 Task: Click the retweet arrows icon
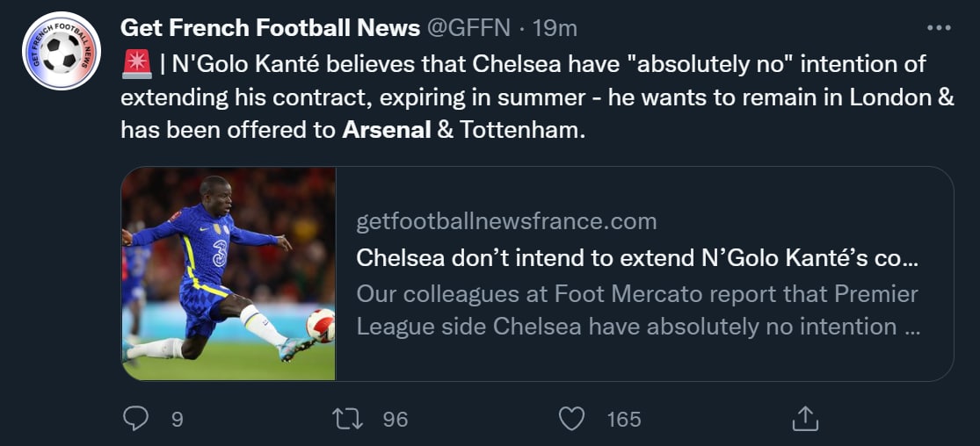(x=349, y=420)
